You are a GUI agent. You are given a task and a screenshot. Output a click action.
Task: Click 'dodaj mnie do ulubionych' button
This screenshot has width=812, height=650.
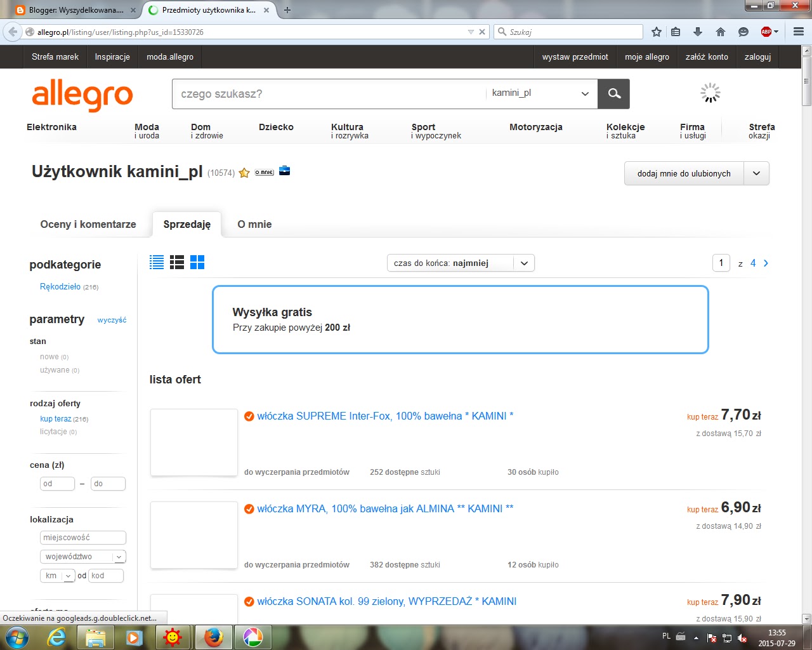(684, 173)
